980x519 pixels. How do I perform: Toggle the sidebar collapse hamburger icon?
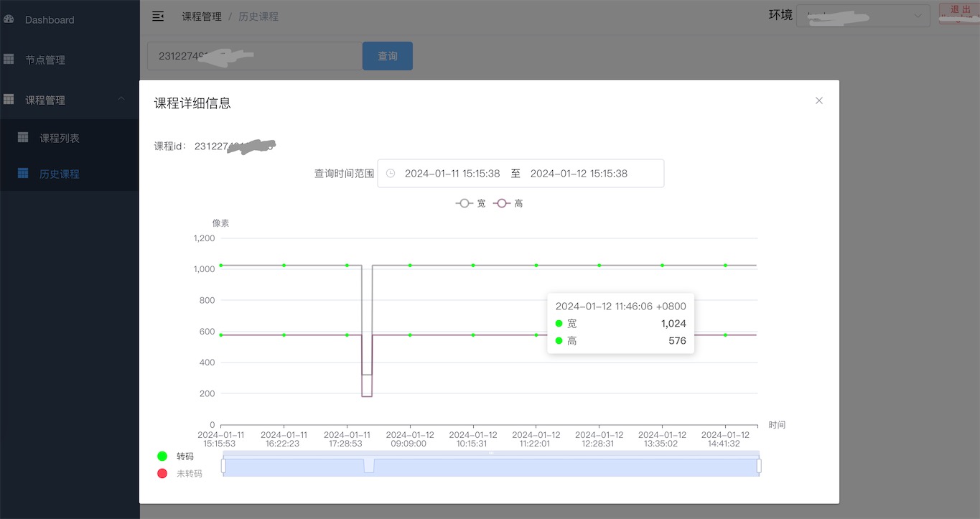pos(158,16)
